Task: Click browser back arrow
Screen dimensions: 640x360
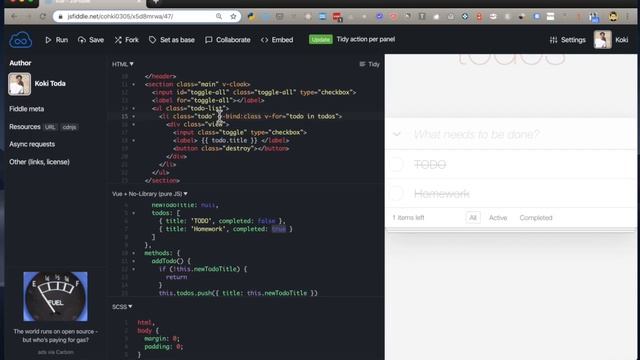Action: tap(14, 16)
